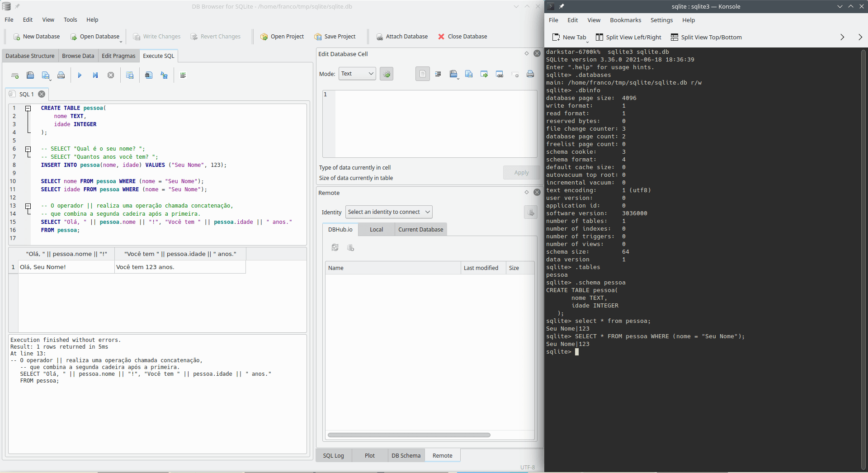Collapse fold marker at line 6
Screen dimensions: 868x473
point(28,149)
